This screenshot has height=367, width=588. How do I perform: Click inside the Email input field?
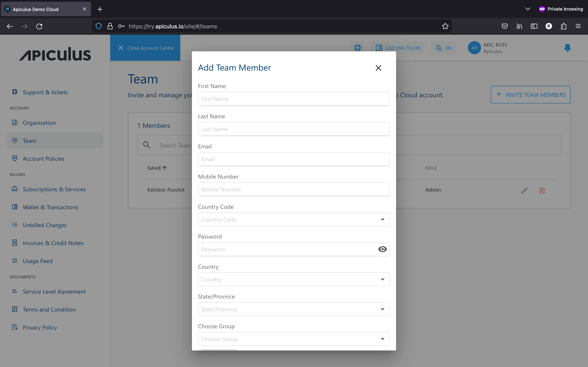click(x=293, y=159)
